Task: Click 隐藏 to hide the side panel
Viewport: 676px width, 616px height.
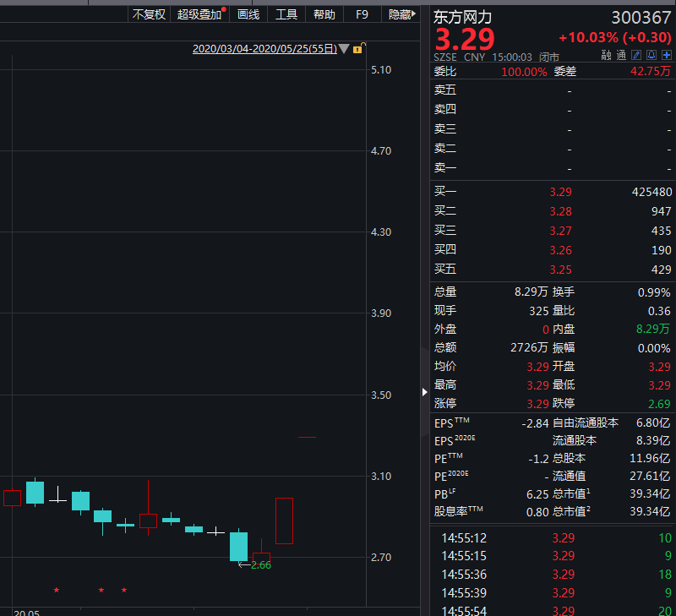Action: click(x=402, y=14)
